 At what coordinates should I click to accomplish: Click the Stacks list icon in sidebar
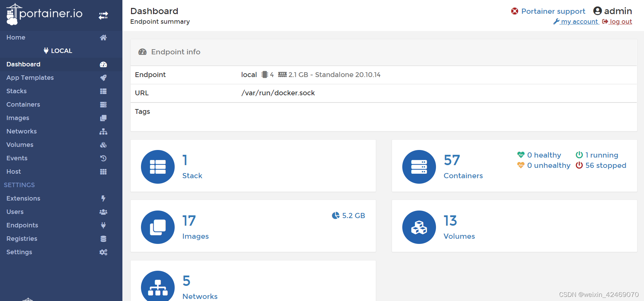[x=103, y=91]
